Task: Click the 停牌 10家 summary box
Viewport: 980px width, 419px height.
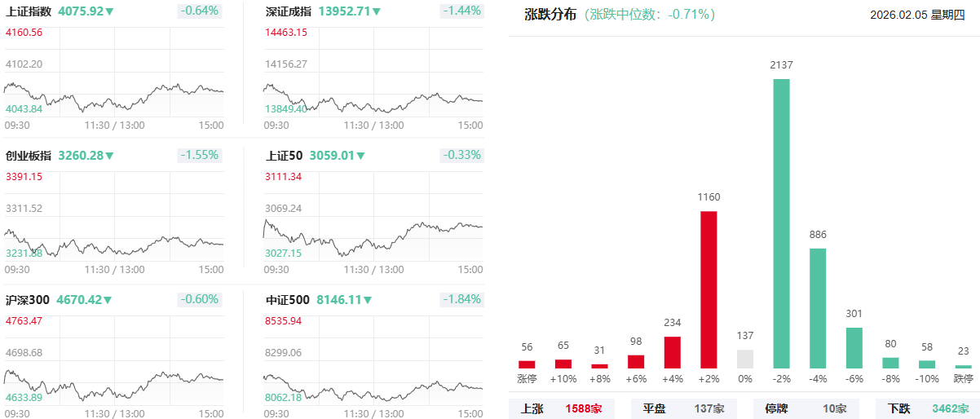Action: [806, 408]
